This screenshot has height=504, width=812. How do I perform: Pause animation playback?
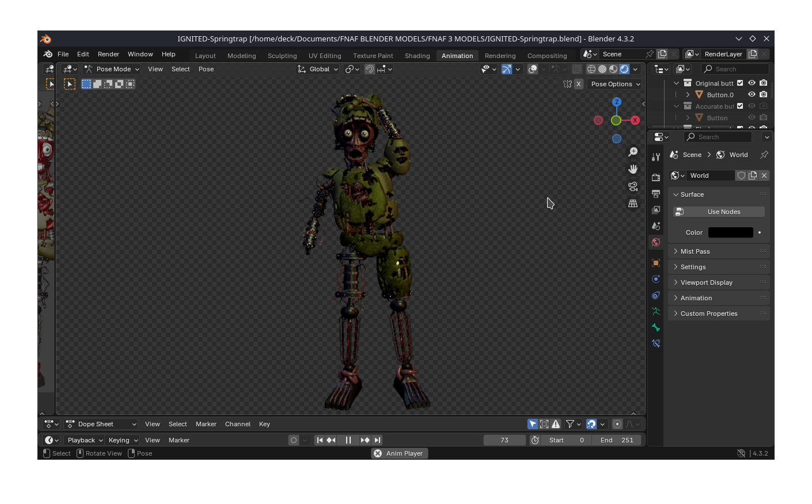[x=348, y=440]
